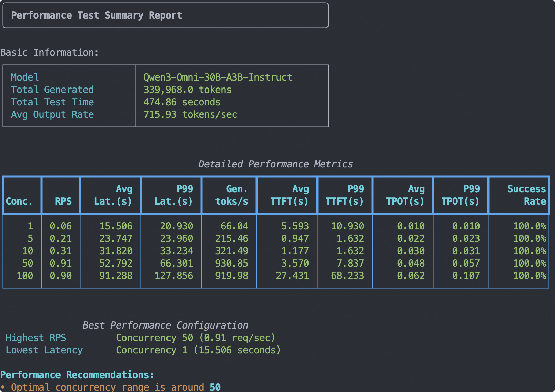Select the 930.85 Gen. toks/s cell
This screenshot has width=555, height=392.
pyautogui.click(x=232, y=263)
